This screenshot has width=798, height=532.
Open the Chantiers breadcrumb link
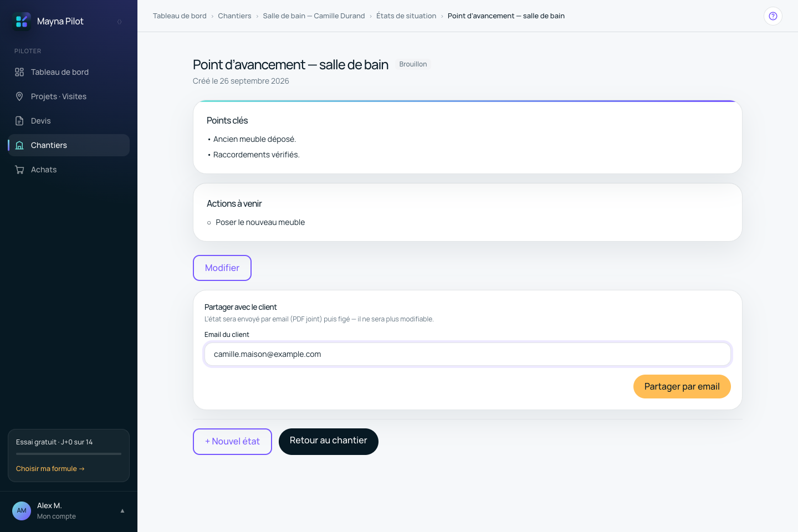(x=234, y=16)
